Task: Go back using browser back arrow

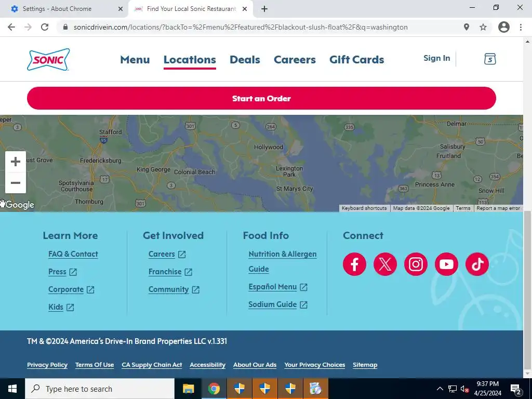Action: coord(11,27)
